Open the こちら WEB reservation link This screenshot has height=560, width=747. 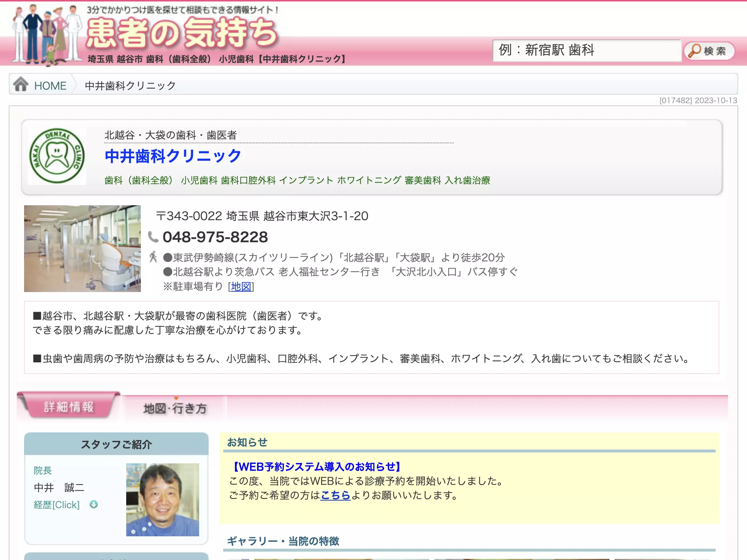(x=336, y=495)
